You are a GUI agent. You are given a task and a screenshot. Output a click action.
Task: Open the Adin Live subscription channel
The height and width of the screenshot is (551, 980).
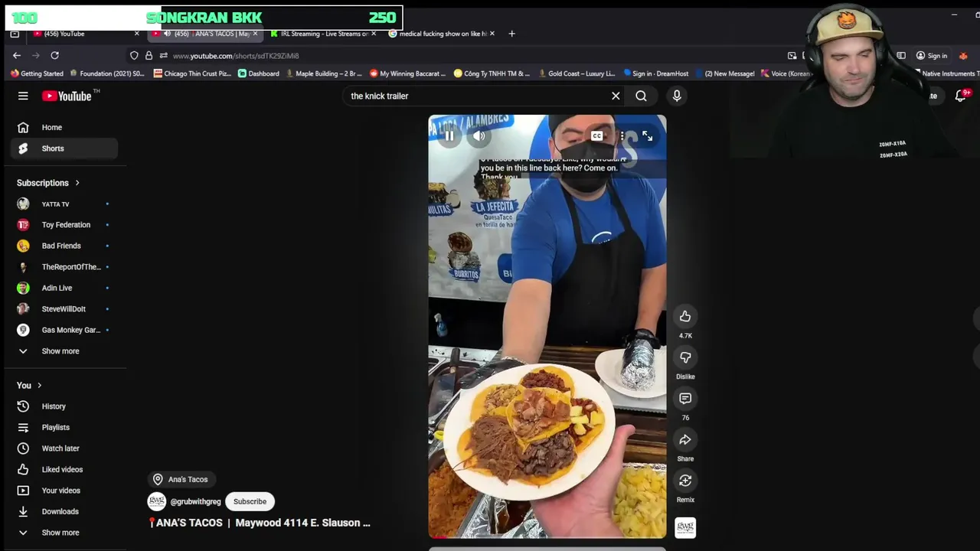click(64, 288)
